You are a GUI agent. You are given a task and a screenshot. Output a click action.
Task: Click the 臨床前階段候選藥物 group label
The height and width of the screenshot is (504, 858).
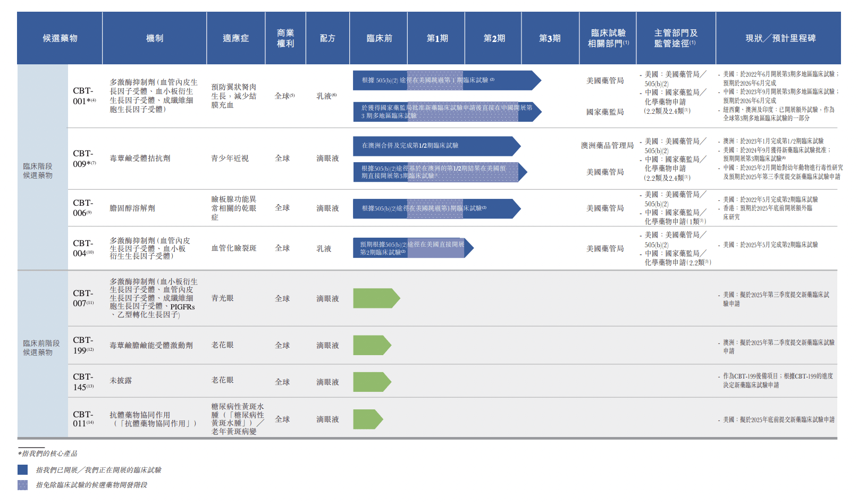click(x=41, y=348)
